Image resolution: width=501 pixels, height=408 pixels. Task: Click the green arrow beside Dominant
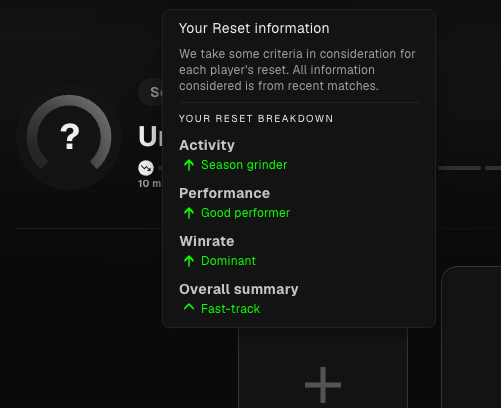[189, 261]
